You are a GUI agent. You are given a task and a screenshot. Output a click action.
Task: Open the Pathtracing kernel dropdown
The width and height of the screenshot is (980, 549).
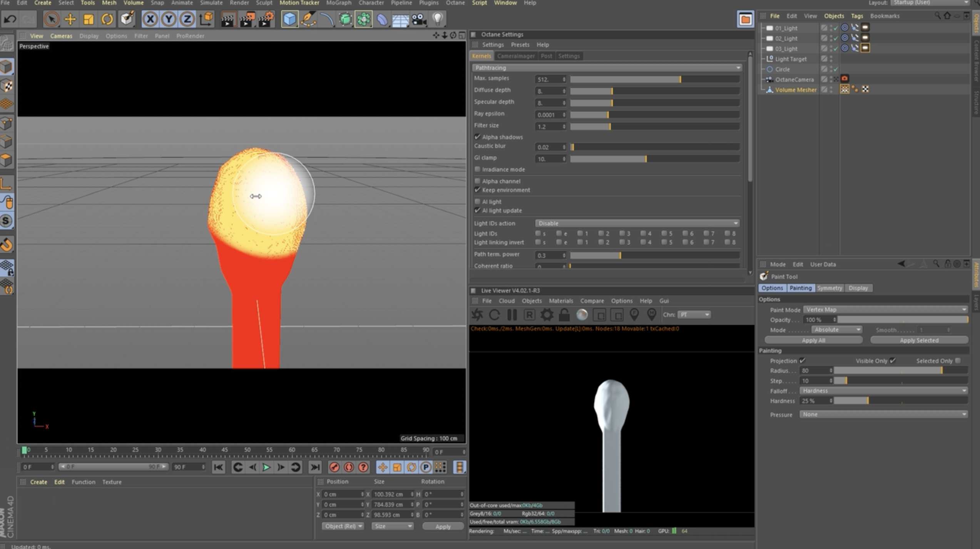pos(607,68)
